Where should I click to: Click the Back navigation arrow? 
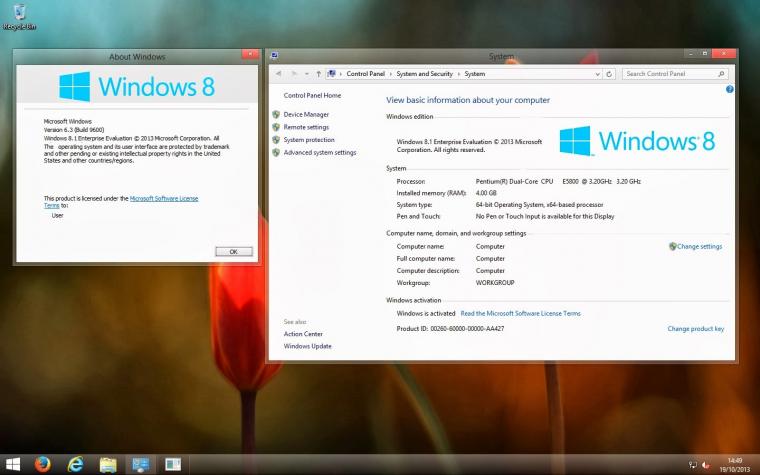tap(278, 74)
